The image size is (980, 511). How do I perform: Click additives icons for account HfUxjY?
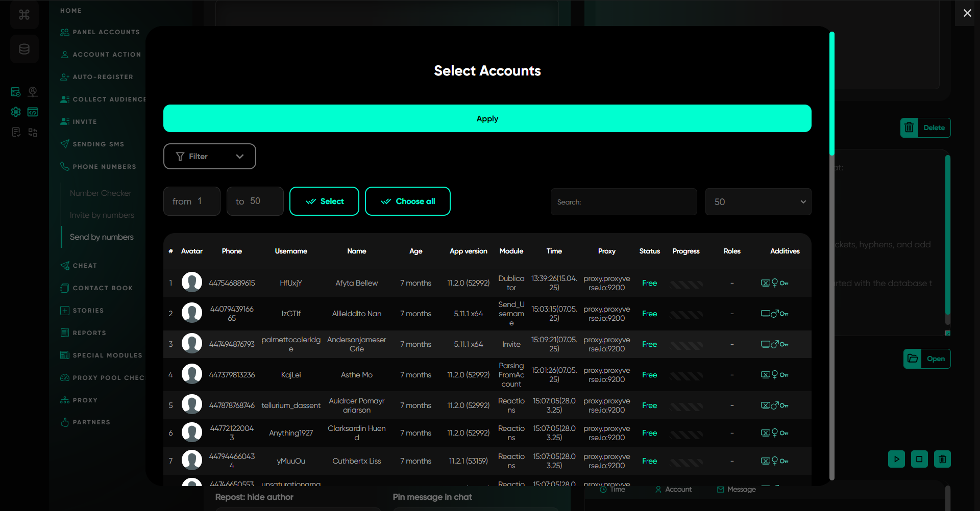point(774,283)
